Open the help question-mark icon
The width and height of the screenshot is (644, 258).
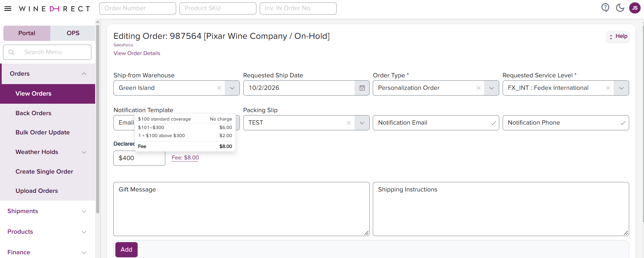click(x=605, y=8)
